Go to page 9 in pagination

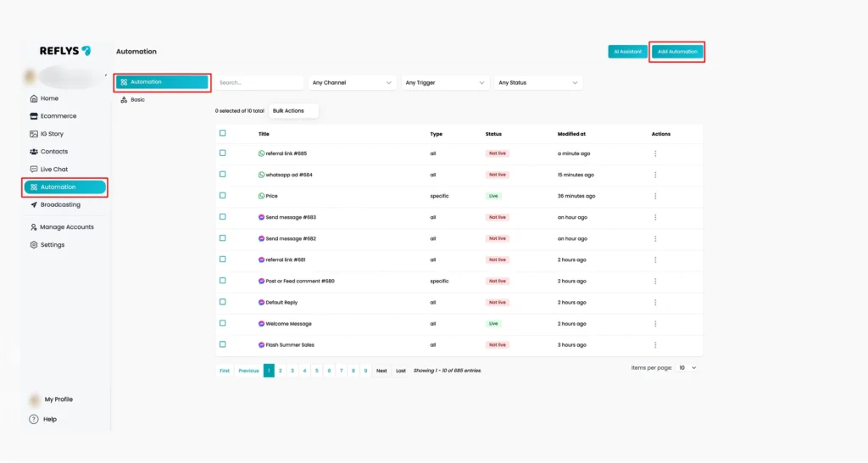pyautogui.click(x=365, y=371)
